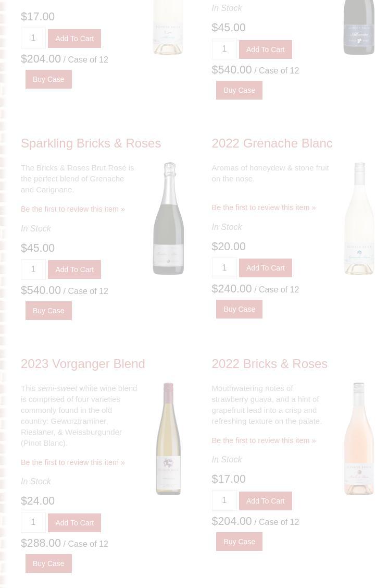The width and height of the screenshot is (388, 588).
Task: Click the 2023 Vorganger Blend bottle image
Action: click(168, 439)
